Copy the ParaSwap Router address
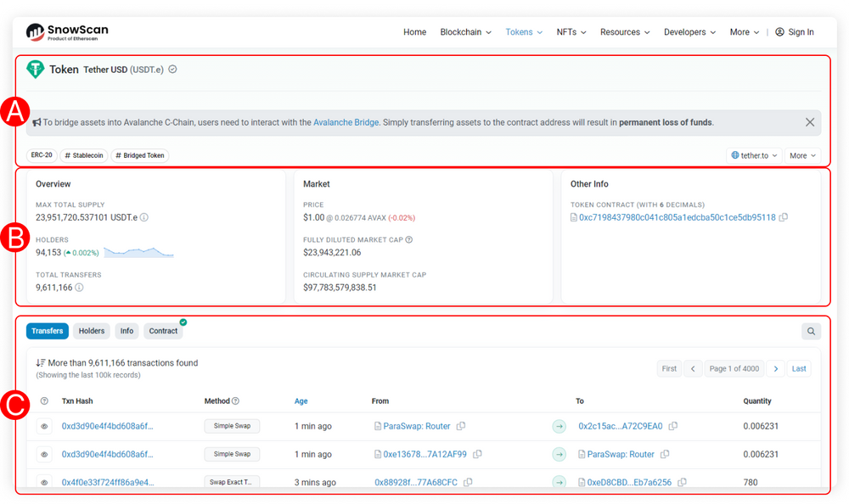Viewport: 849px width, 504px height. pyautogui.click(x=461, y=426)
